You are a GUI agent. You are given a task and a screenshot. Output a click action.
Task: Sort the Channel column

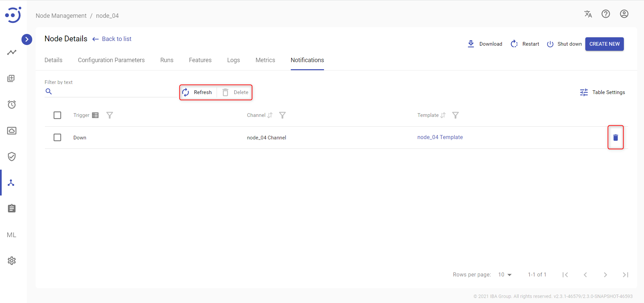[270, 115]
